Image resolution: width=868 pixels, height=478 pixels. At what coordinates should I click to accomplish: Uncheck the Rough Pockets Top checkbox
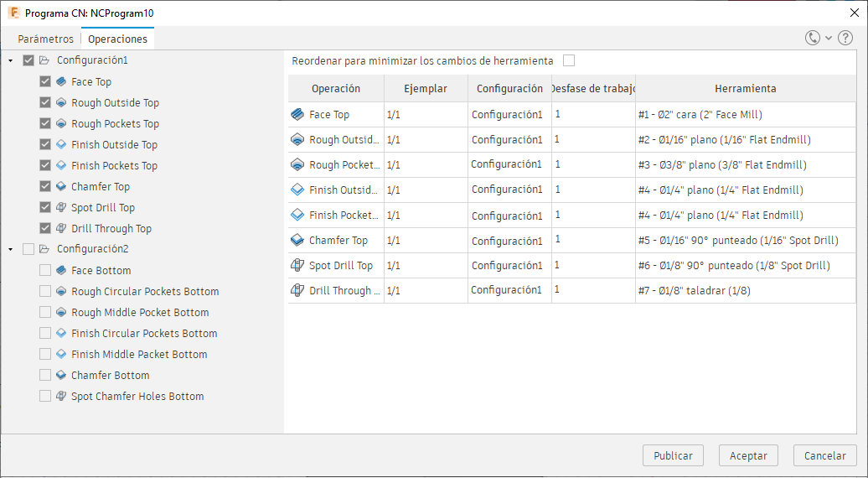45,123
